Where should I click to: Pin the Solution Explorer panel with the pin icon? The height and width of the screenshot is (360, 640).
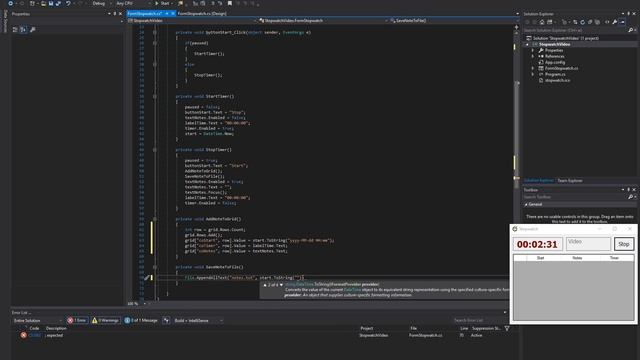(628, 13)
